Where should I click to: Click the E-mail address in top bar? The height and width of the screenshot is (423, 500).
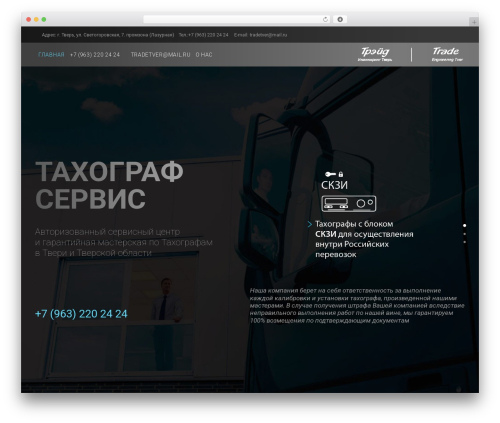pos(260,35)
